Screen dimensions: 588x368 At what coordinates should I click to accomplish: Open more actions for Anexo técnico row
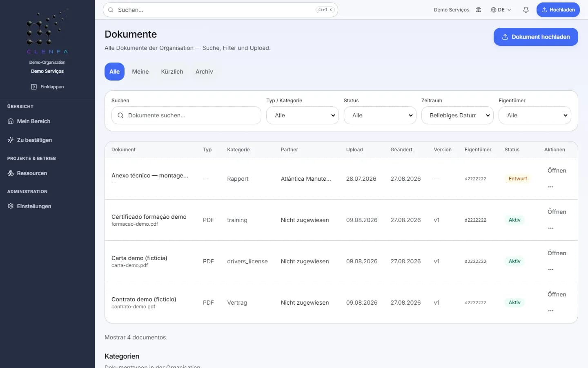(551, 187)
